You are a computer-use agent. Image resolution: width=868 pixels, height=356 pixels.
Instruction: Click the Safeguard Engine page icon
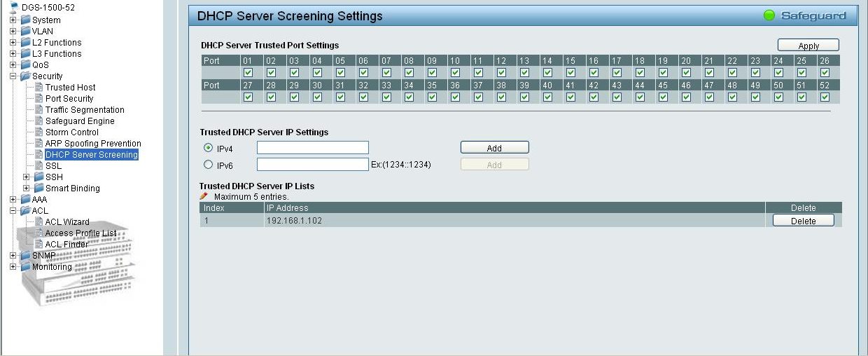pos(39,121)
